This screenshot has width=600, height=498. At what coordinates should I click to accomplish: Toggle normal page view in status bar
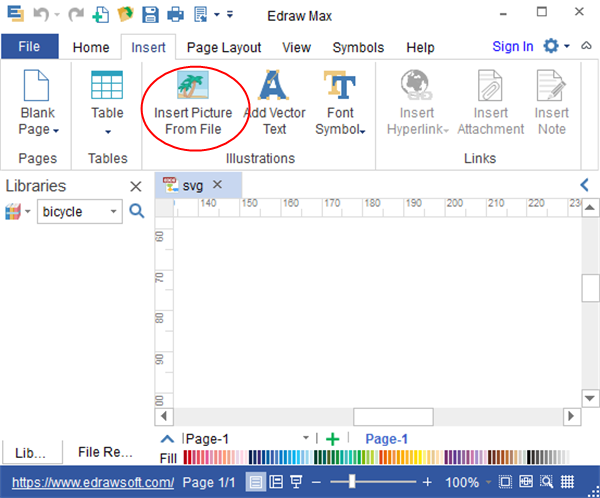coord(256,482)
